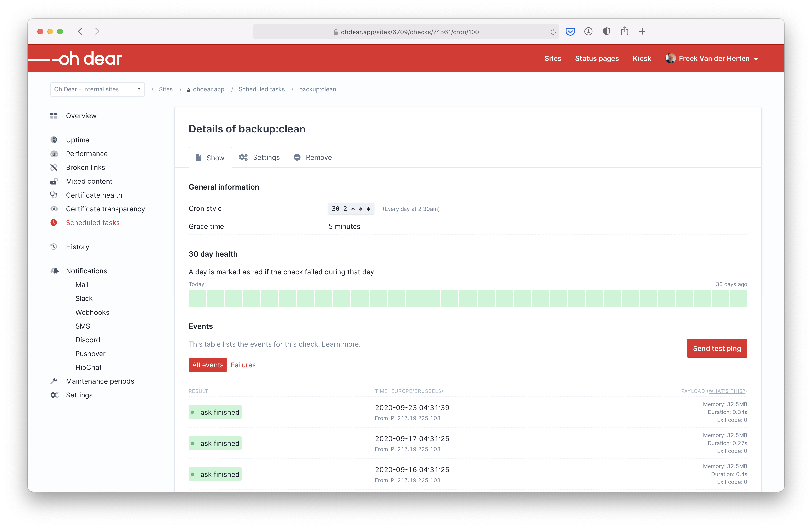812x528 pixels.
Task: Click the browser address bar
Action: click(406, 32)
